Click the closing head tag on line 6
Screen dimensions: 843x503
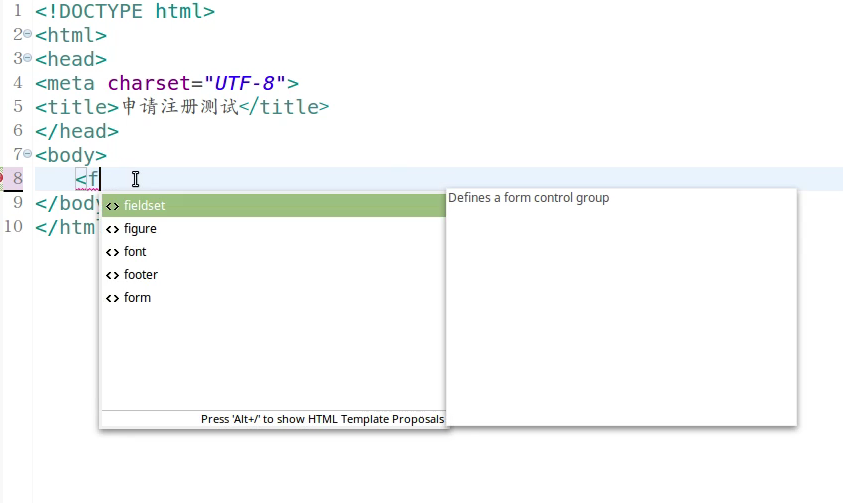[x=76, y=131]
